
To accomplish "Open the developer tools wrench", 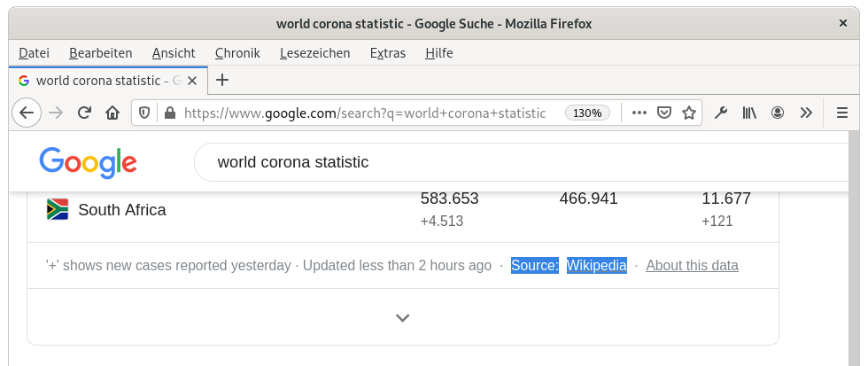I will tap(721, 113).
